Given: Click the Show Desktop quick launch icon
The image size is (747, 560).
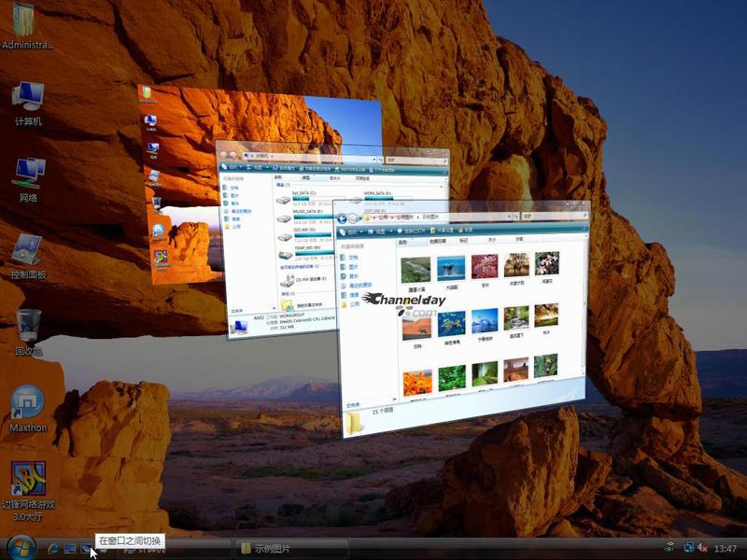Looking at the screenshot, I should pyautogui.click(x=70, y=549).
